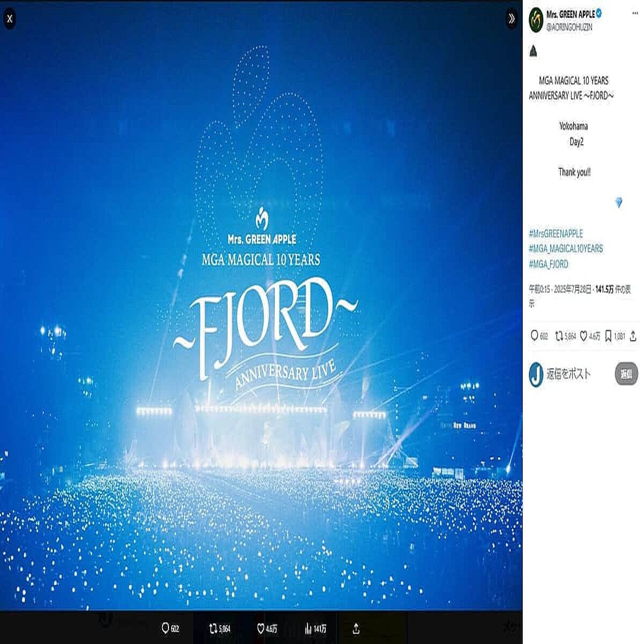Collapse the sidebar with double-chevron button

(511, 19)
